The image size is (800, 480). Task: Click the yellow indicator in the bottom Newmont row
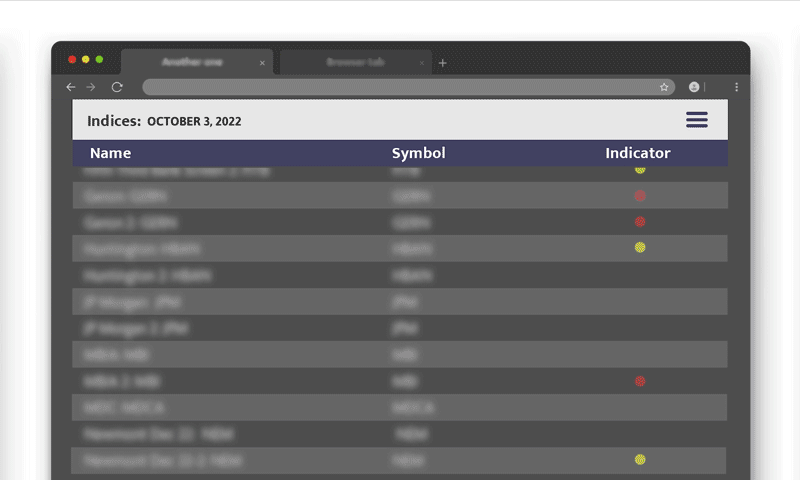[640, 460]
